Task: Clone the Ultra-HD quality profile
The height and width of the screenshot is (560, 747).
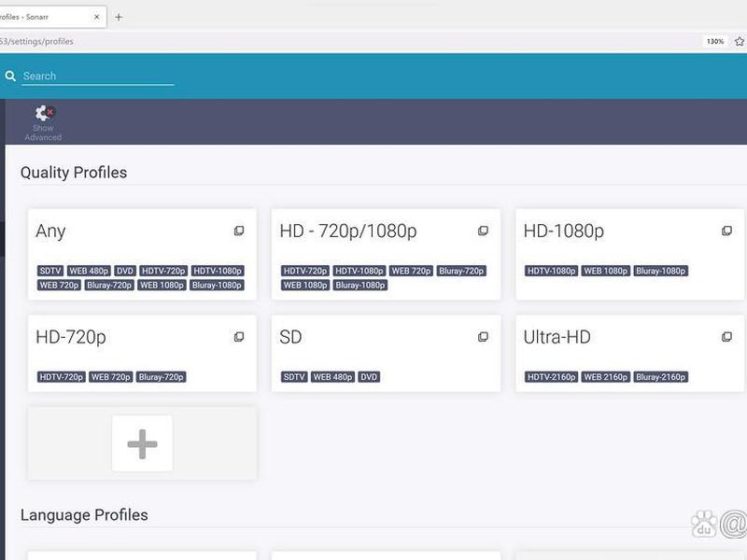Action: pos(727,337)
